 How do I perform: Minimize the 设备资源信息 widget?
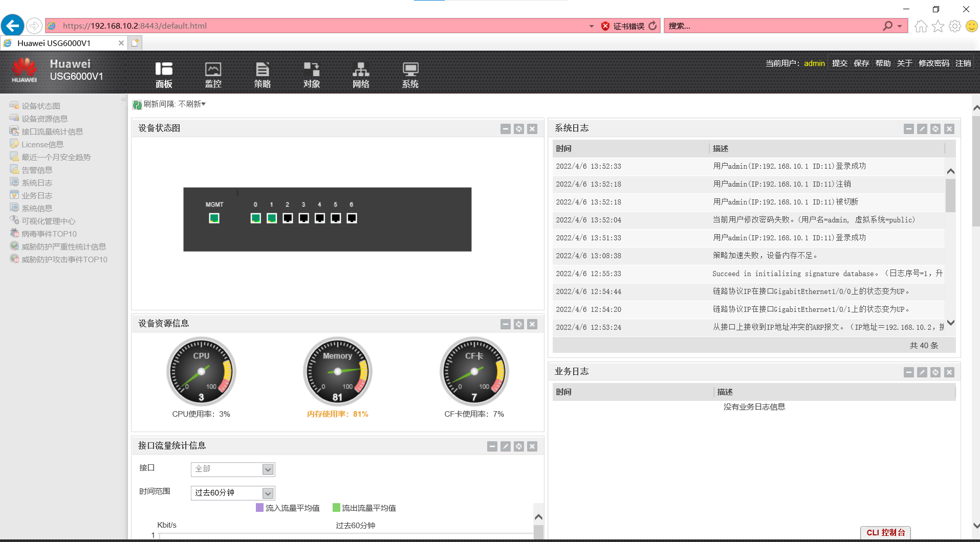pyautogui.click(x=506, y=324)
